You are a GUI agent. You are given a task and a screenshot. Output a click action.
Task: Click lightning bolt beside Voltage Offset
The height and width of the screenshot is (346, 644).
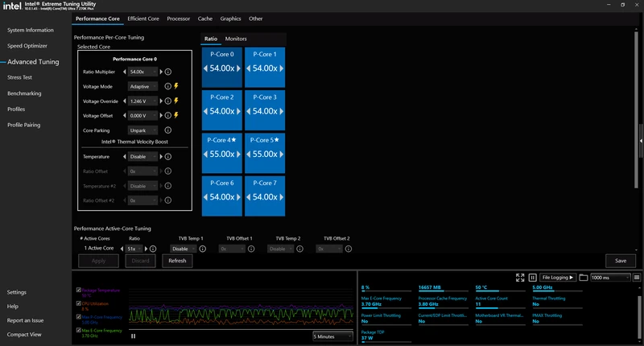(x=176, y=115)
